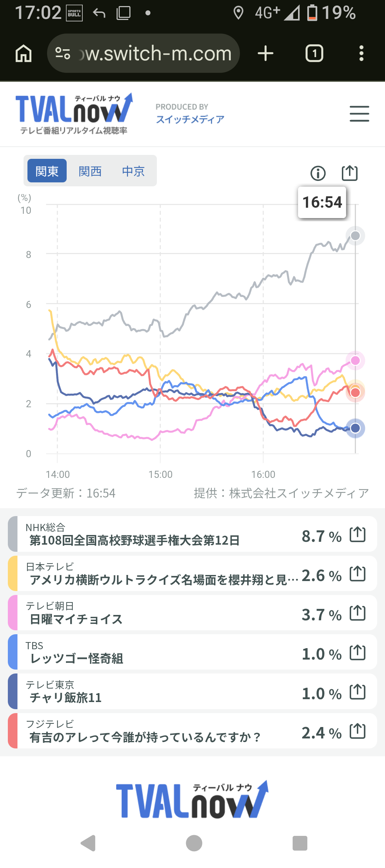Click the TVALnow logo in header
This screenshot has width=385, height=868.
click(74, 114)
